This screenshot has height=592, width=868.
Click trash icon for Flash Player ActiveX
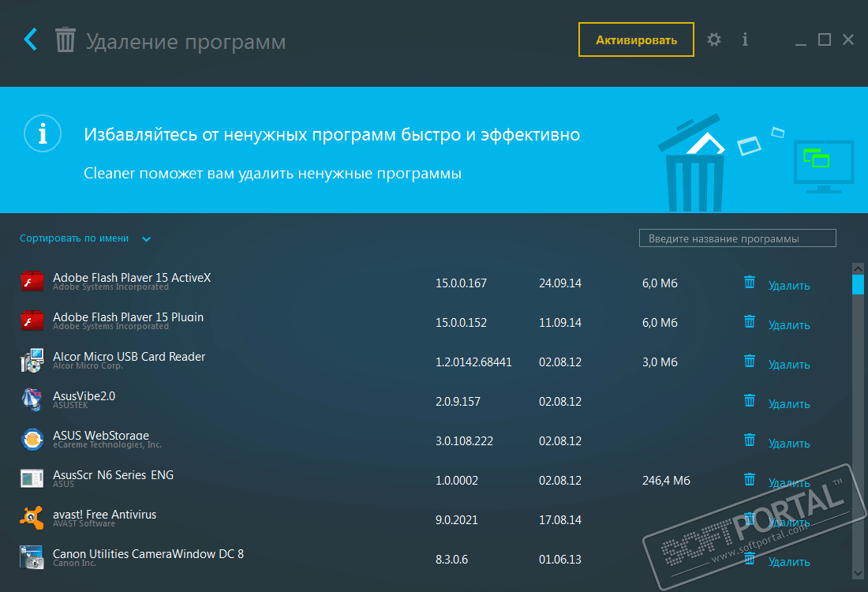coord(749,282)
